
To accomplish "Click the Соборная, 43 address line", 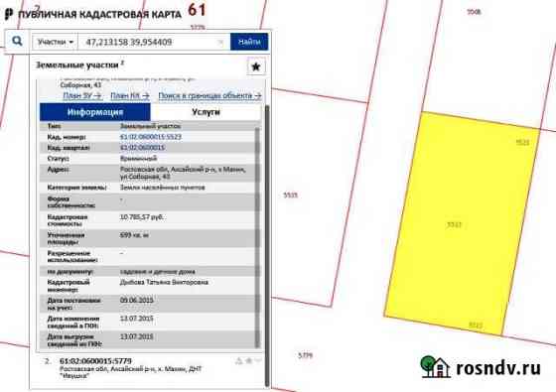I will coord(80,85).
